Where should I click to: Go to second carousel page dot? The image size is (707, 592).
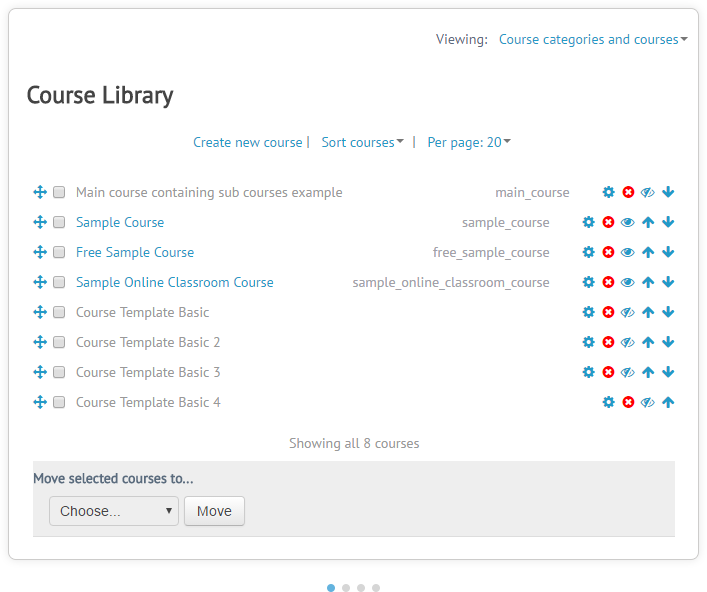click(x=346, y=588)
